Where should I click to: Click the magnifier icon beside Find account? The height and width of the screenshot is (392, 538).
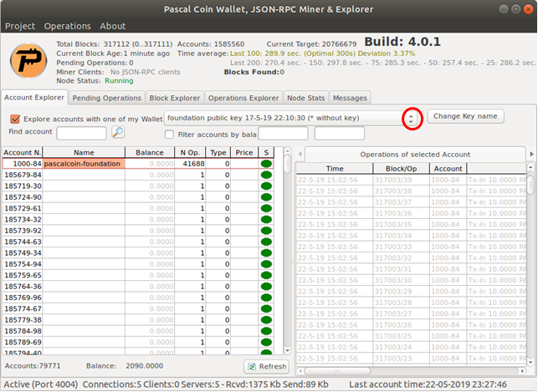pos(118,132)
